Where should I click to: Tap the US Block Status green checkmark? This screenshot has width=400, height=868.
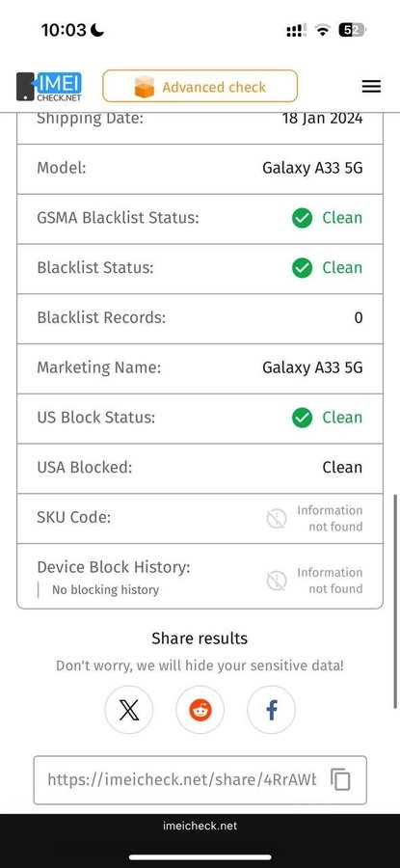click(302, 418)
